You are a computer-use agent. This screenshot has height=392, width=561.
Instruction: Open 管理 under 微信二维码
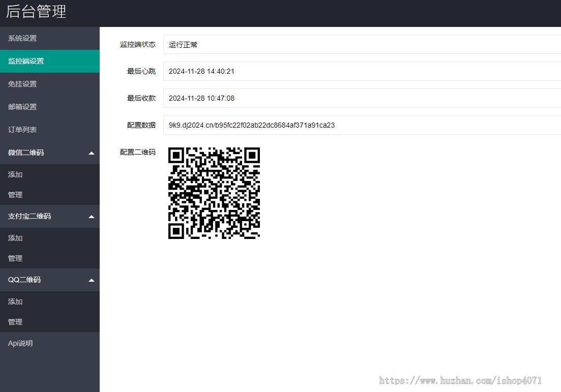(x=50, y=195)
